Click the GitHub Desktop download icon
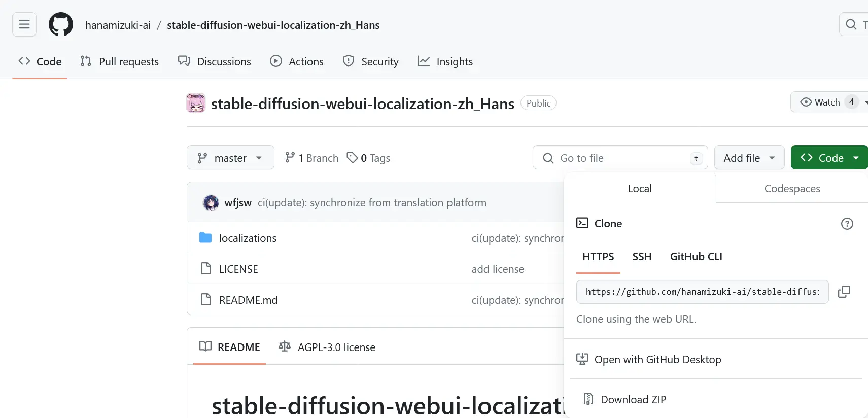Screen dimensions: 868x418 coord(582,359)
